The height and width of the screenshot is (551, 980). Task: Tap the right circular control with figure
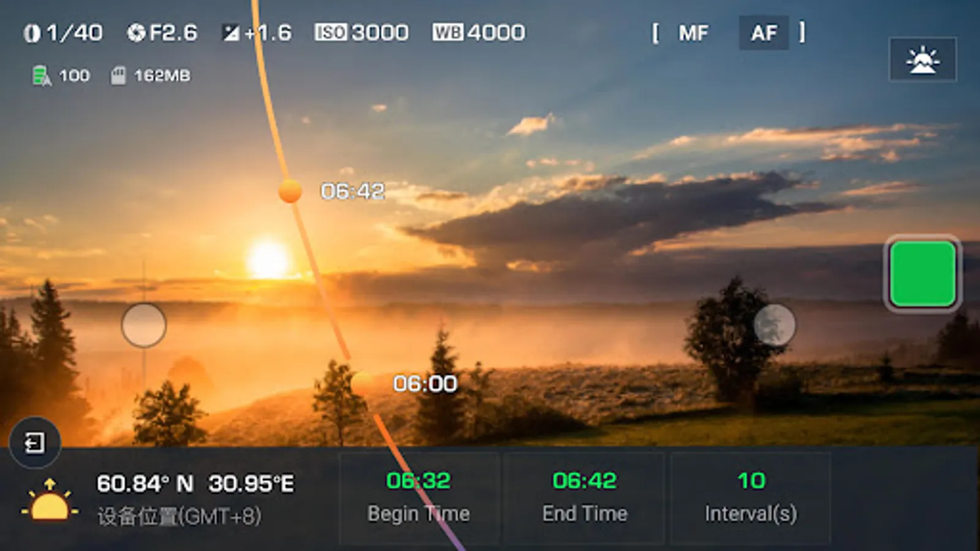point(774,325)
